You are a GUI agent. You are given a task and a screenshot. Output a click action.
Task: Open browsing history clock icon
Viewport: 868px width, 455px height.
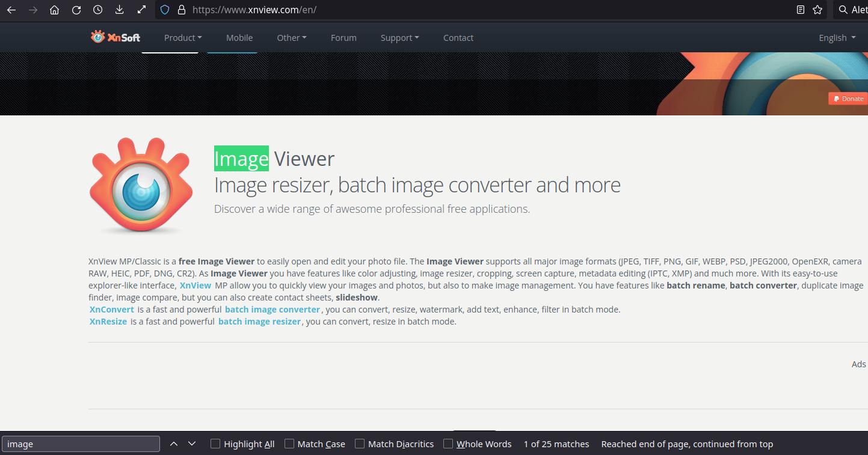point(98,10)
